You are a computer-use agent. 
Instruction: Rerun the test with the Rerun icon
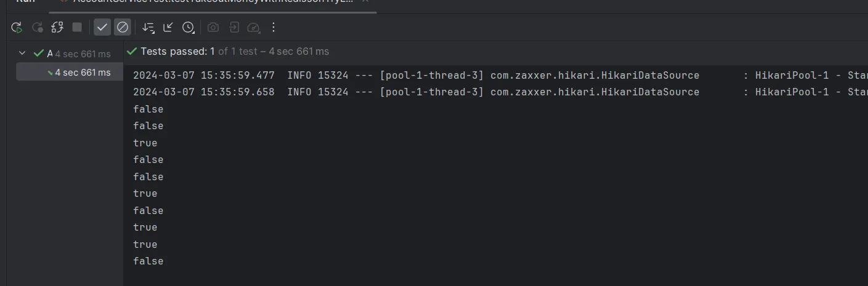click(x=17, y=27)
